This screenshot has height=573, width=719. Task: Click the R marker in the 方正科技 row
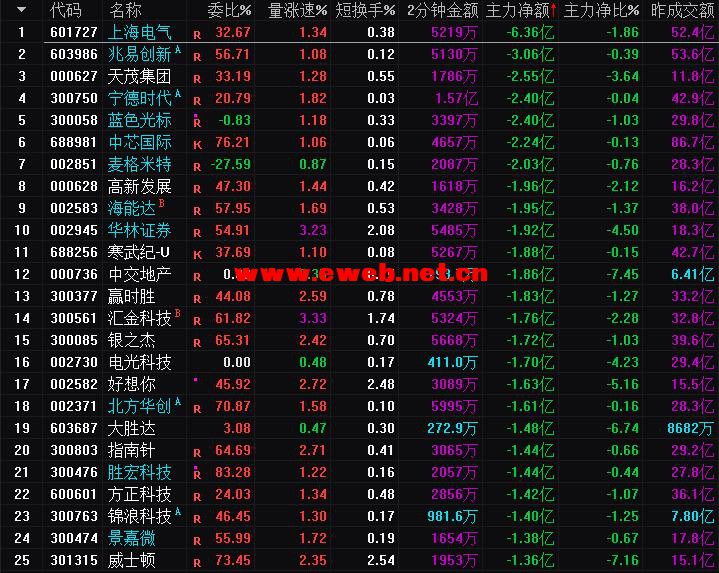click(197, 497)
